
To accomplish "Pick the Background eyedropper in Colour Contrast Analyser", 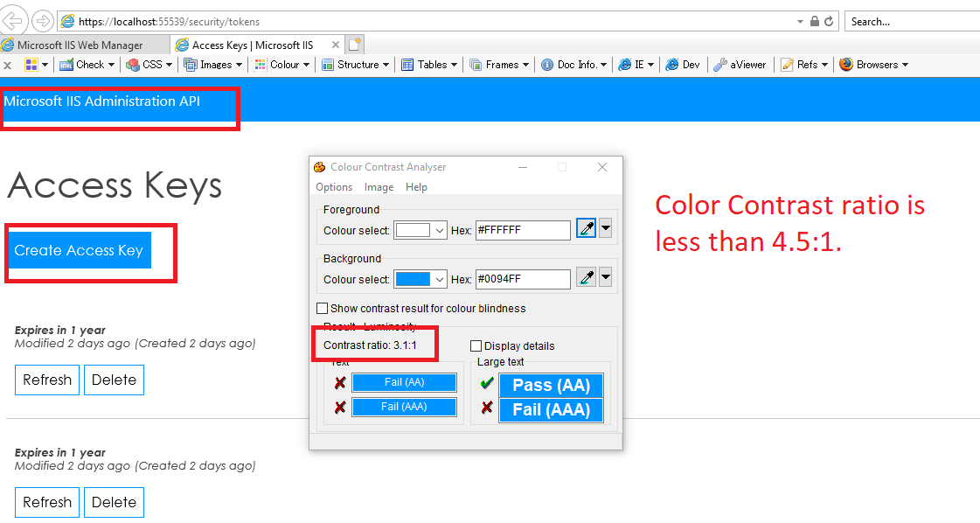I will pos(586,278).
